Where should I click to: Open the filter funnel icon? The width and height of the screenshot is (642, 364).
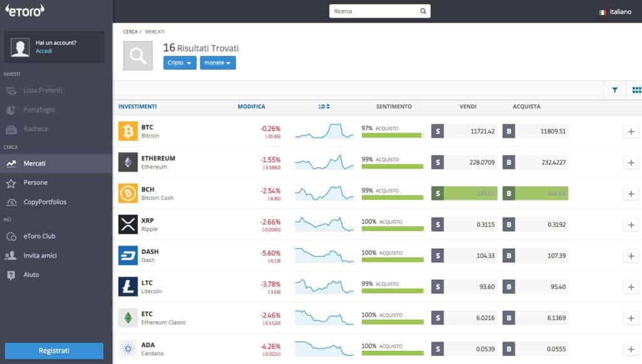tap(614, 90)
